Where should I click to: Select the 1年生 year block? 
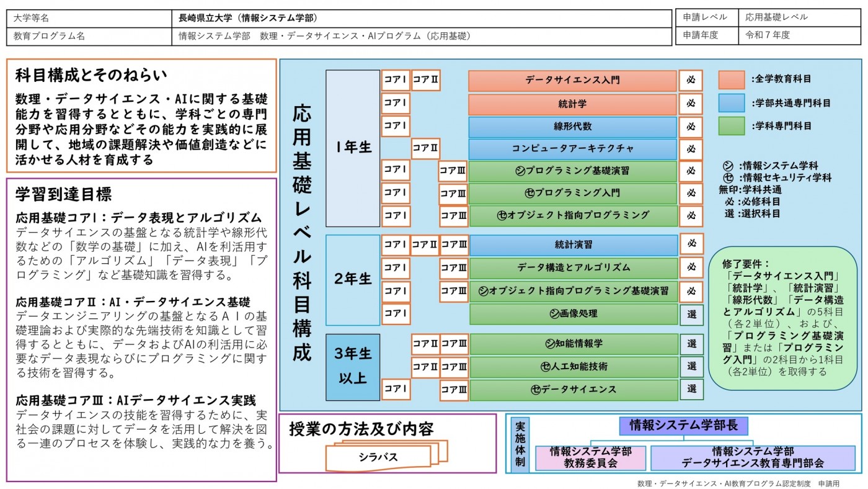pos(353,148)
